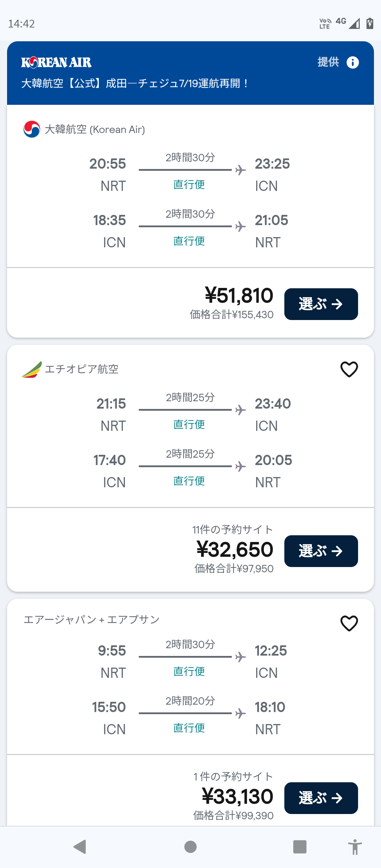Open the 11件の予約サイト booking sites text
The height and width of the screenshot is (868, 381).
[x=232, y=530]
